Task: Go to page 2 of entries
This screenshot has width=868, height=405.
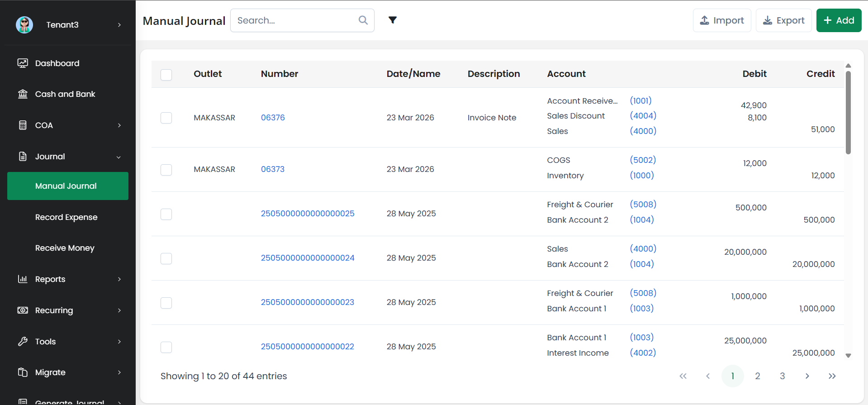Action: [x=758, y=376]
